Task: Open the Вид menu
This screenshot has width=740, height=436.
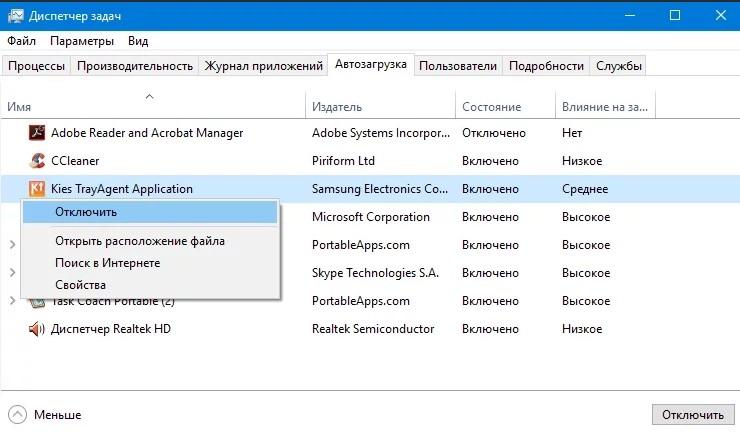Action: (138, 41)
